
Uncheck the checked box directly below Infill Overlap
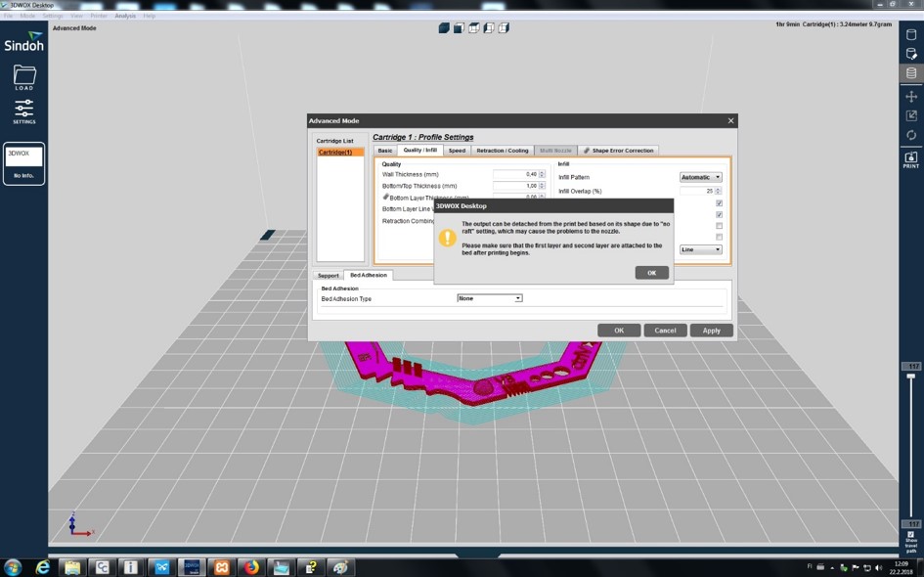pyautogui.click(x=719, y=203)
